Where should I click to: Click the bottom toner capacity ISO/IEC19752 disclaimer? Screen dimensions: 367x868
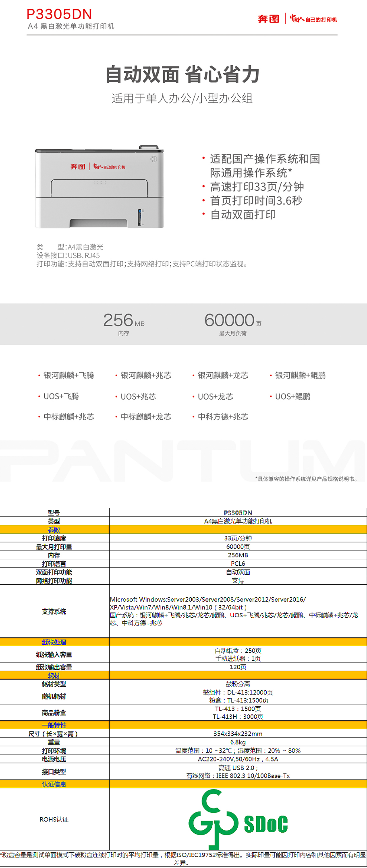click(183, 858)
